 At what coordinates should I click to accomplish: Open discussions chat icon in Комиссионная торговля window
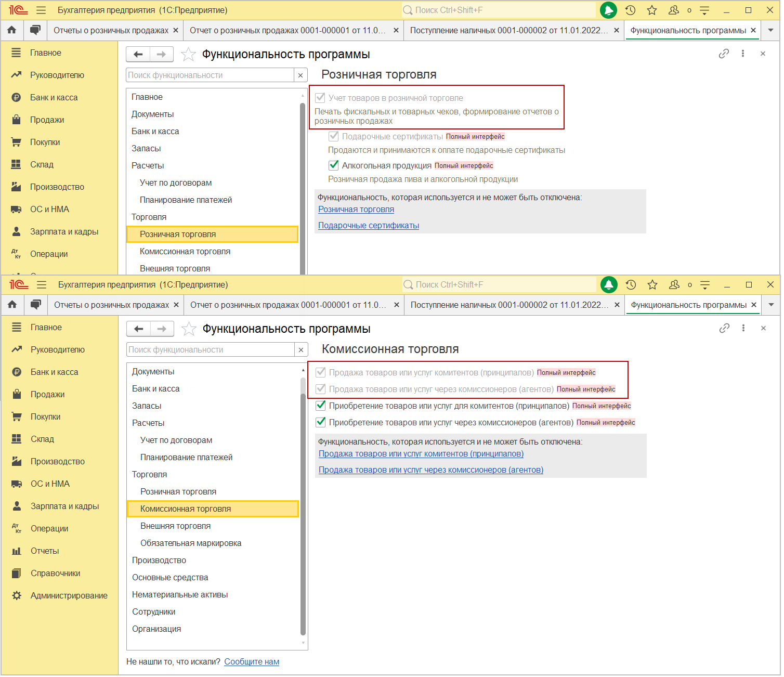tap(35, 305)
